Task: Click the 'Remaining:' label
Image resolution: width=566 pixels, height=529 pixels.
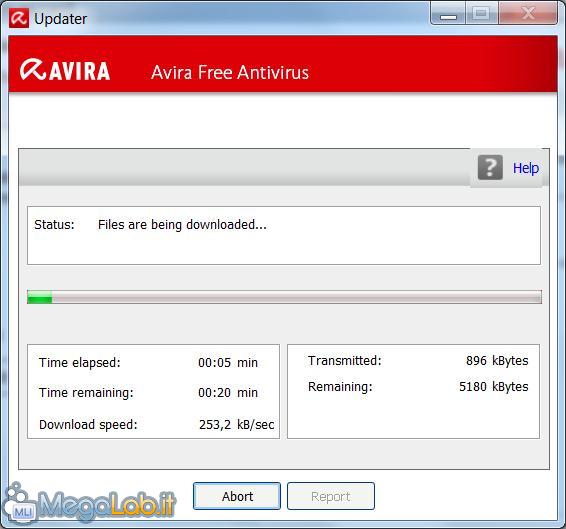Action: pyautogui.click(x=340, y=386)
